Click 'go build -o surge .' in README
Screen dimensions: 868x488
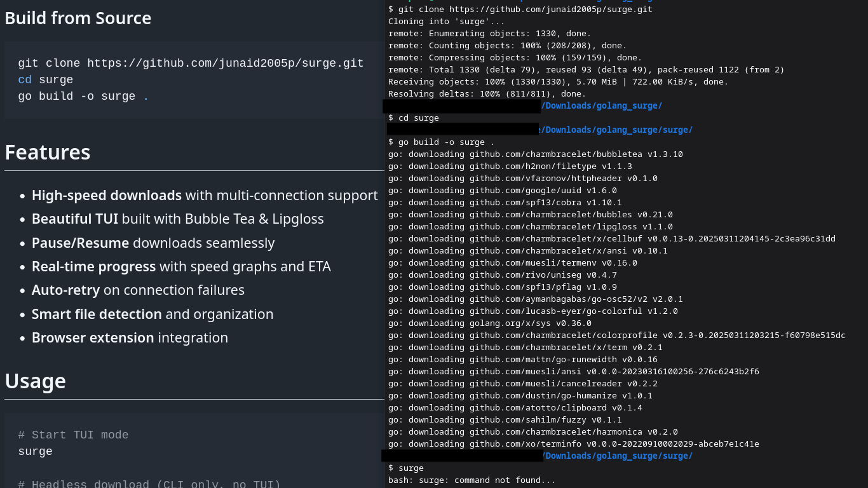click(83, 97)
